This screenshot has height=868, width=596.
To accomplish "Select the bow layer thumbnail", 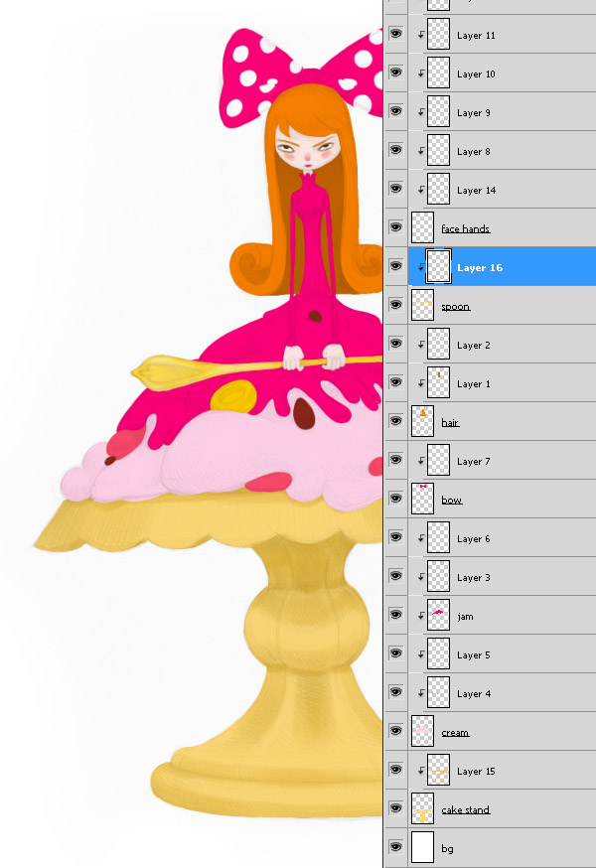I will (x=422, y=499).
